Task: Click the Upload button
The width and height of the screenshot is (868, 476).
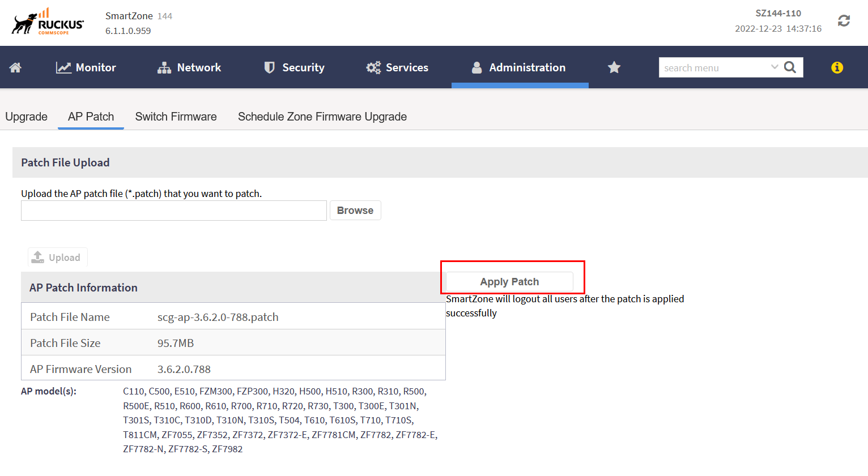Action: (x=57, y=258)
